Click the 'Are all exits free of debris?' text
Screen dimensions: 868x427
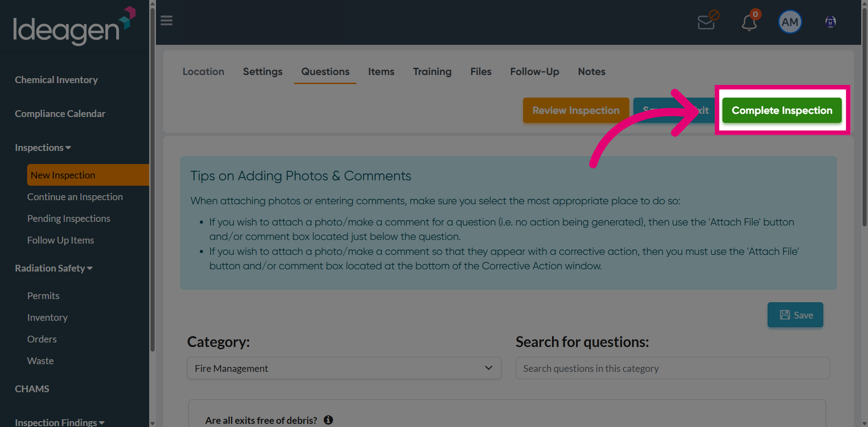click(x=261, y=420)
